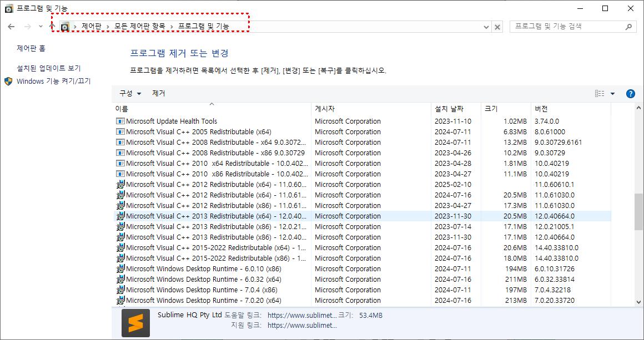This screenshot has height=340, width=644.
Task: Click the Visual C++ 2012 x86 row icon
Action: click(120, 205)
